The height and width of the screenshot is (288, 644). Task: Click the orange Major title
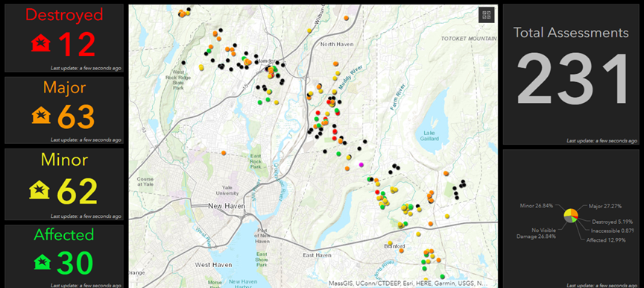[x=64, y=87]
